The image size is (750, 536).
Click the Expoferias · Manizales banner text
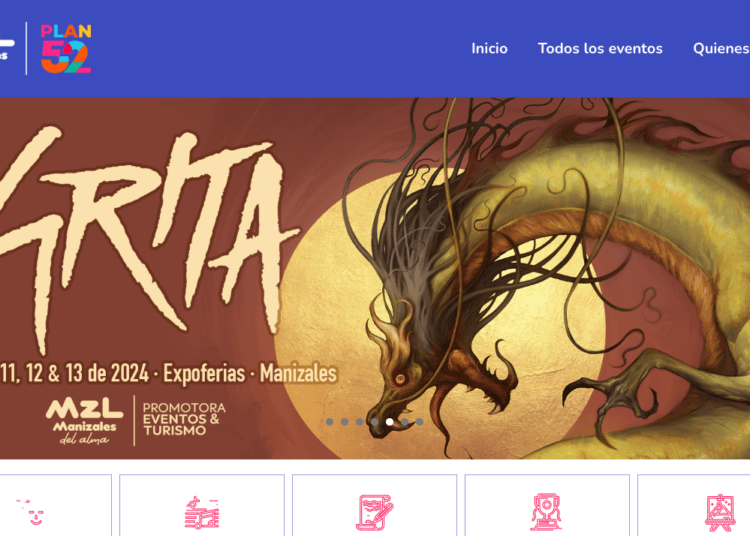pos(250,373)
